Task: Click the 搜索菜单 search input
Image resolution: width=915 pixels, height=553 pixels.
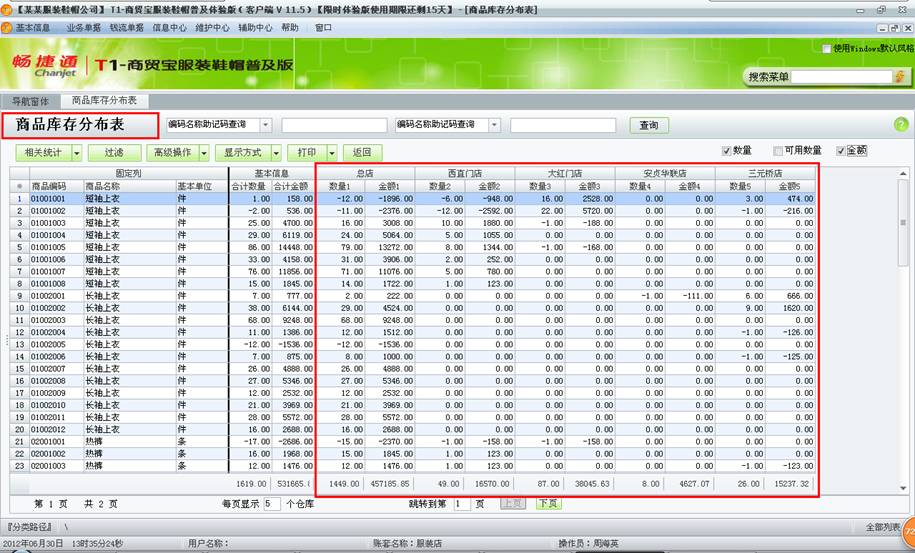Action: click(841, 76)
